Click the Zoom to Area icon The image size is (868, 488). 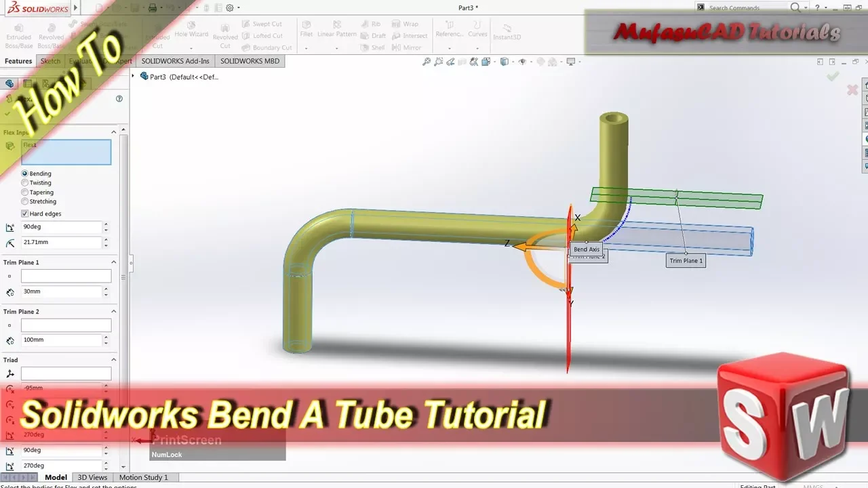point(439,62)
